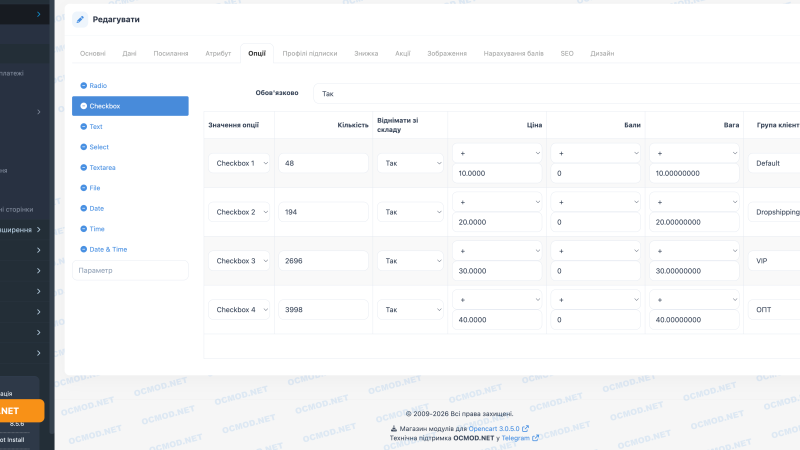This screenshot has width=800, height=450.
Task: Open the Date & Time option
Action: [x=108, y=249]
